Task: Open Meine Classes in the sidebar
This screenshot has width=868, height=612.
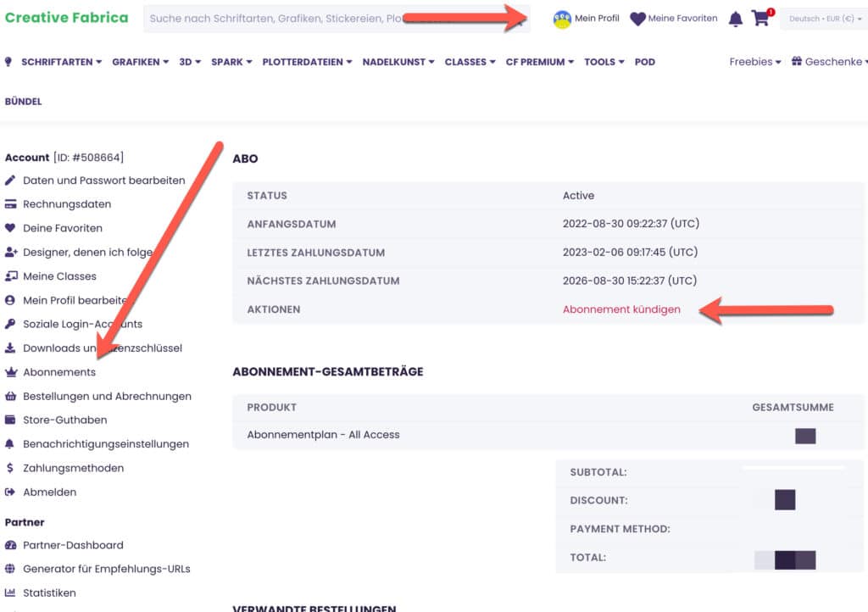Action: click(60, 276)
